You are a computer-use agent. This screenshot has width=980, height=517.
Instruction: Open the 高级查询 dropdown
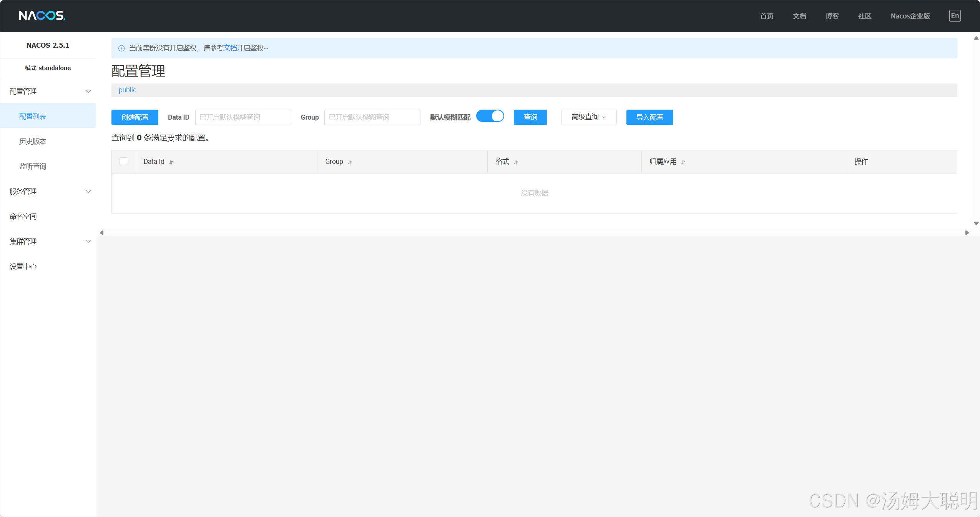[589, 117]
